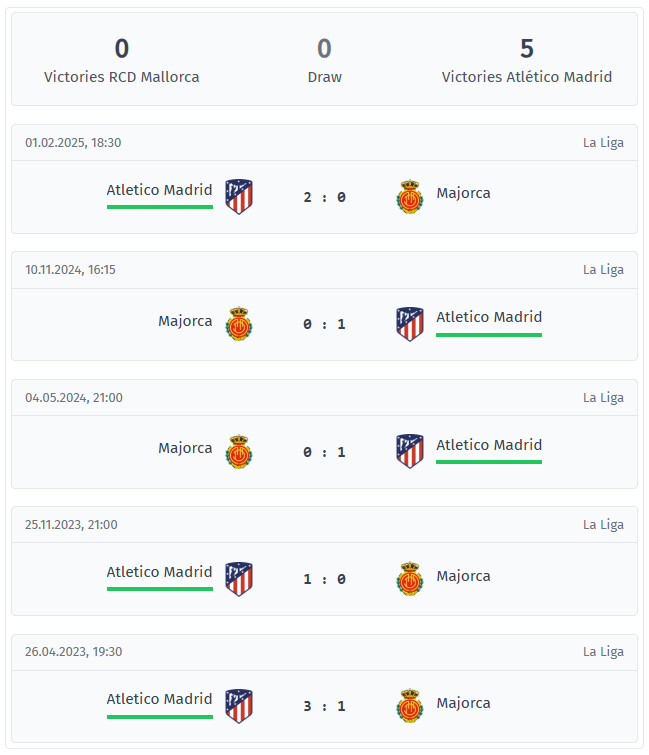Screen dimensions: 649x755
Task: Click Majorca crest in 04.05.2024 match
Action: pos(239,452)
